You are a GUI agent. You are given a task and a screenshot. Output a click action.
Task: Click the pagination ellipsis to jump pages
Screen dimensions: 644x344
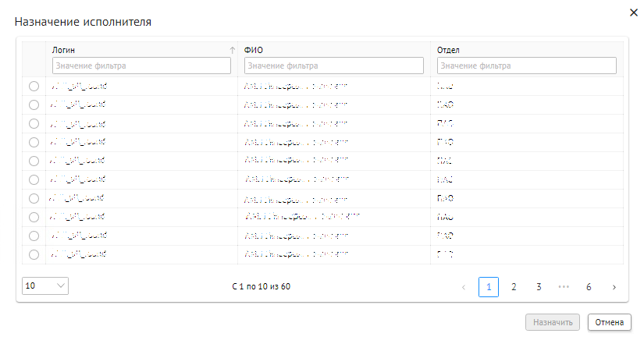pyautogui.click(x=564, y=287)
